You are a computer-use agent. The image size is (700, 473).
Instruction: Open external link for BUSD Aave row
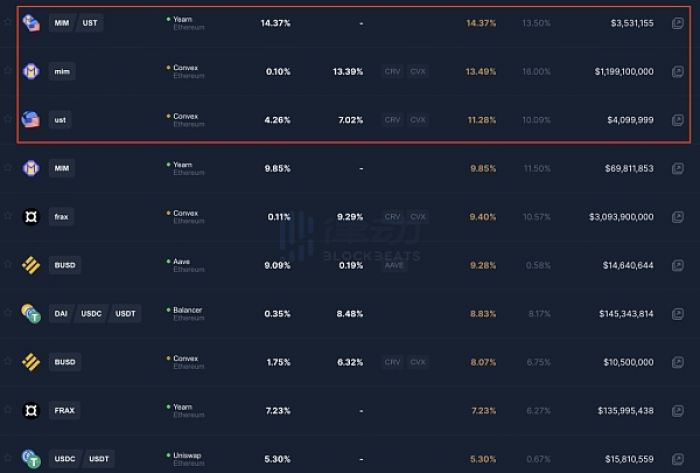tap(677, 266)
